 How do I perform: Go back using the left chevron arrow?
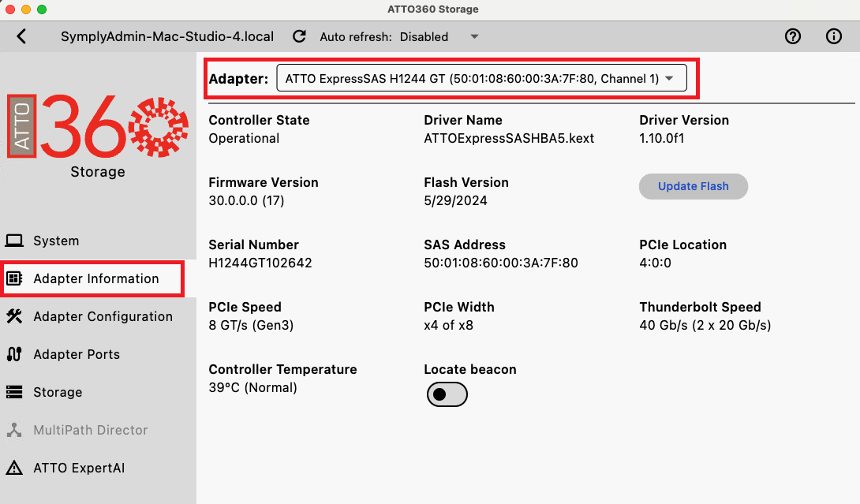21,37
